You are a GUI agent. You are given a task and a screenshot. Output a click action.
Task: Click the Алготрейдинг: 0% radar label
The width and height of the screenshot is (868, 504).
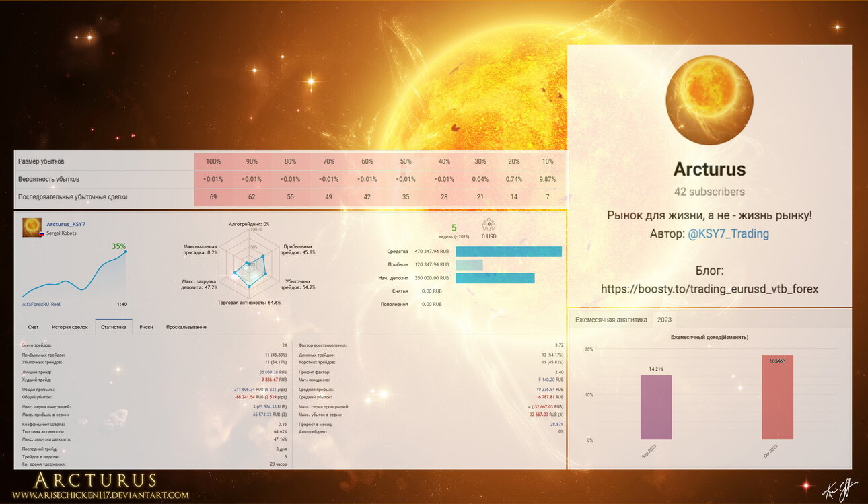pyautogui.click(x=248, y=224)
